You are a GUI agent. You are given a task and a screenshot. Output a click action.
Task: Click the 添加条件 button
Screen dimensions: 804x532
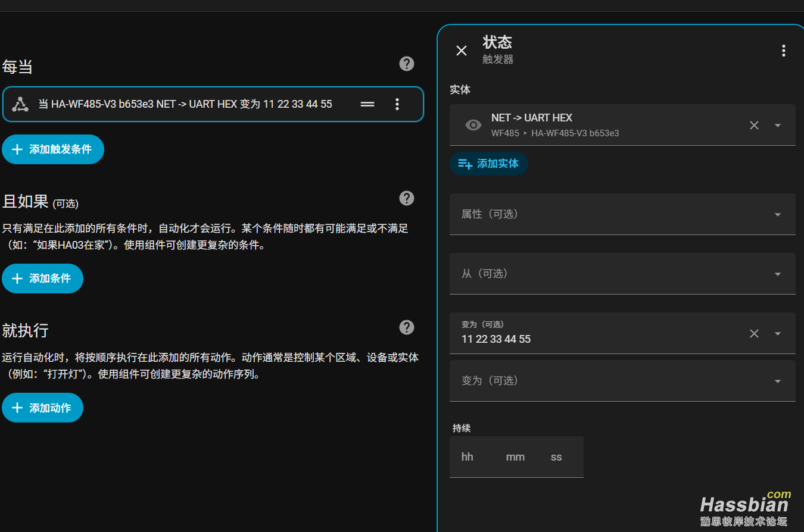42,278
